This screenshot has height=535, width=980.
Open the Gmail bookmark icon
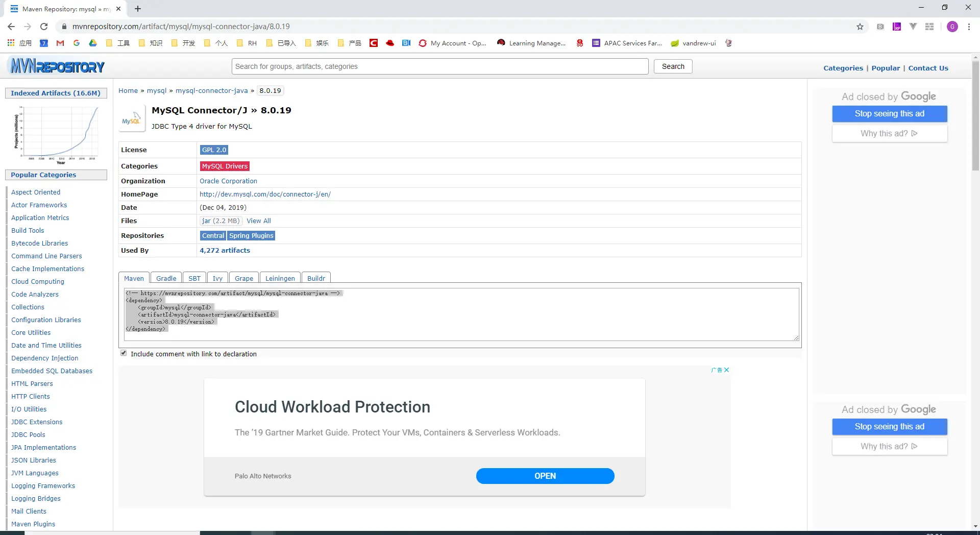60,43
